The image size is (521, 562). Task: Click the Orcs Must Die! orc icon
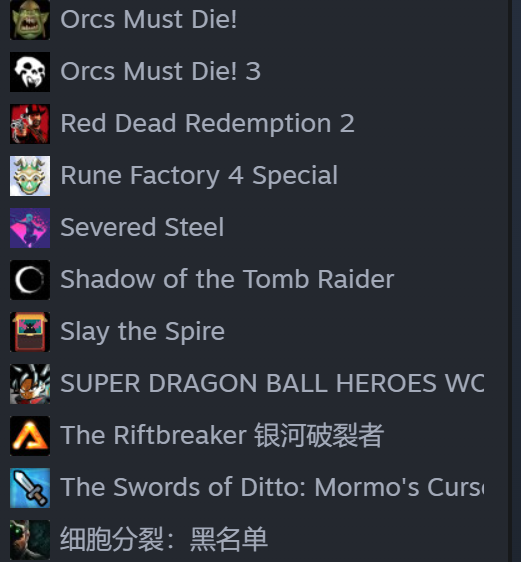tap(30, 20)
